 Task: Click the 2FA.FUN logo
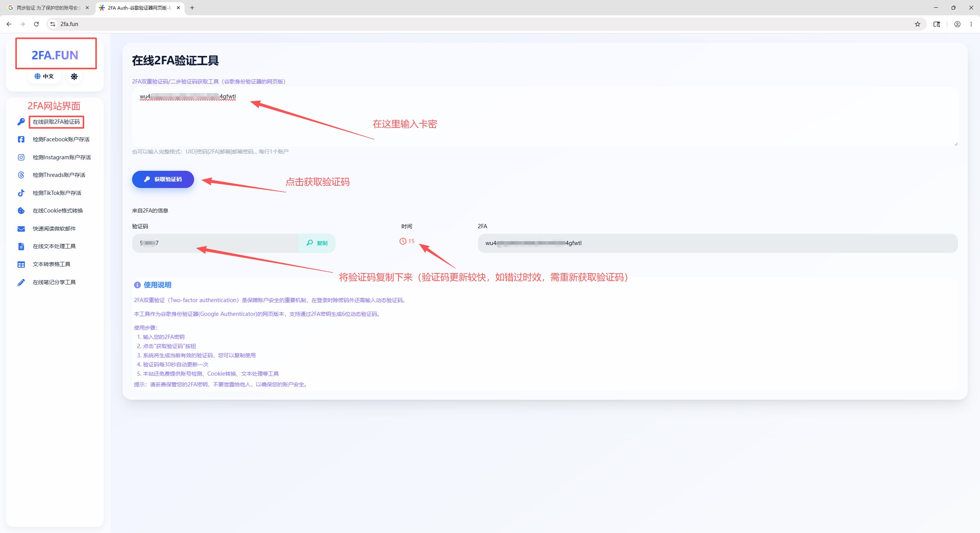[55, 55]
